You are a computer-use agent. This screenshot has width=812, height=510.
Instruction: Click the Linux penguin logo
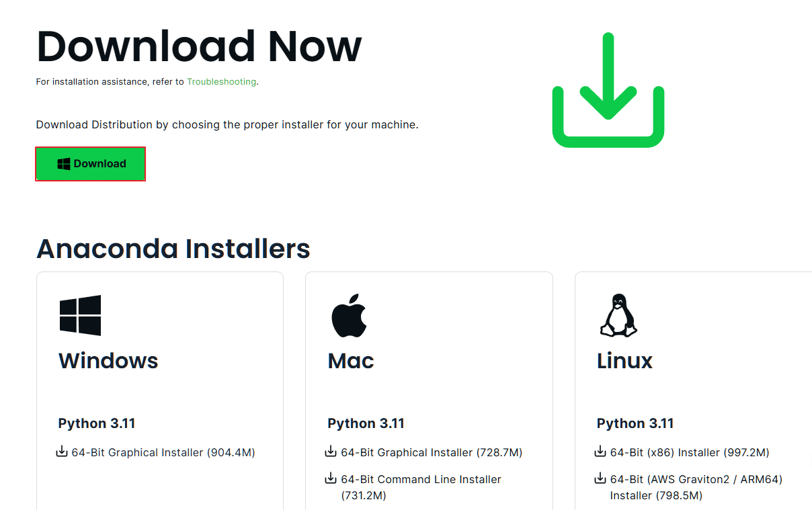(x=618, y=315)
